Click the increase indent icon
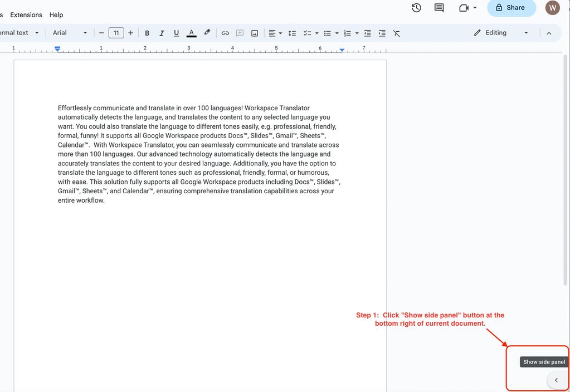 tap(382, 33)
